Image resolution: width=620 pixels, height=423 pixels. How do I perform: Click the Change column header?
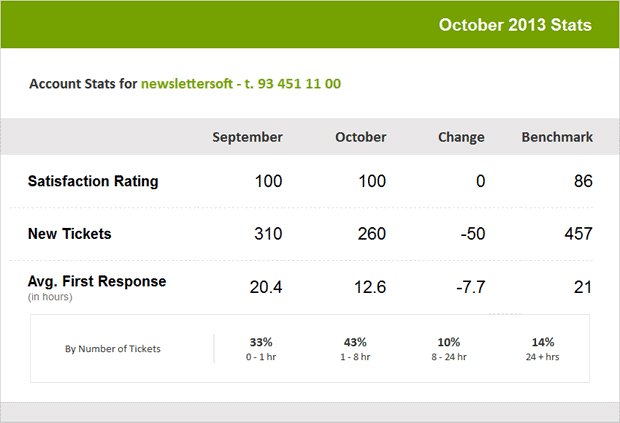tap(461, 137)
